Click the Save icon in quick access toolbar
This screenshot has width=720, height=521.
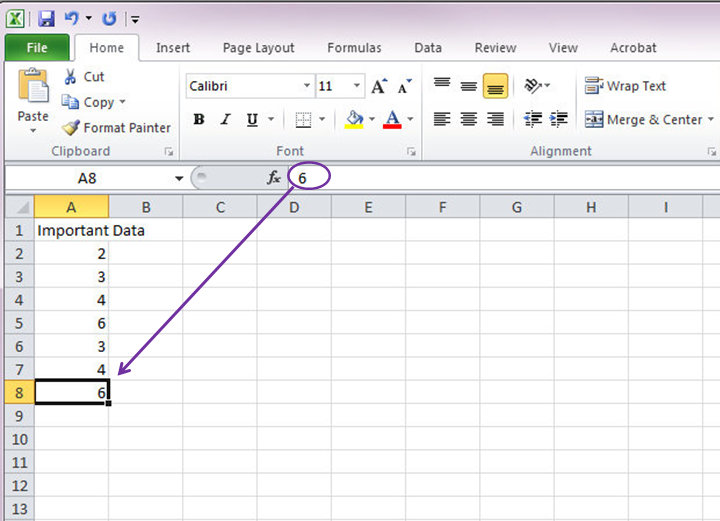46,18
